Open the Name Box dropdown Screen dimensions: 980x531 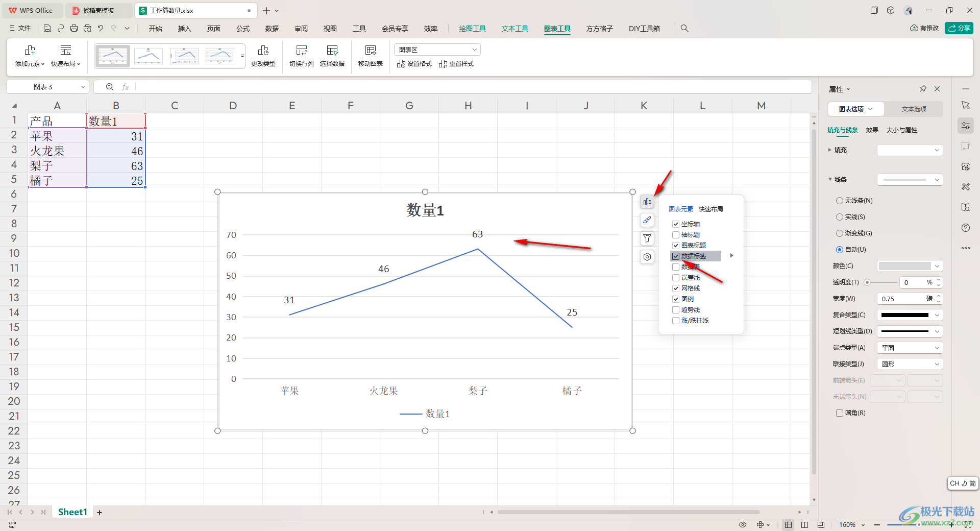83,87
